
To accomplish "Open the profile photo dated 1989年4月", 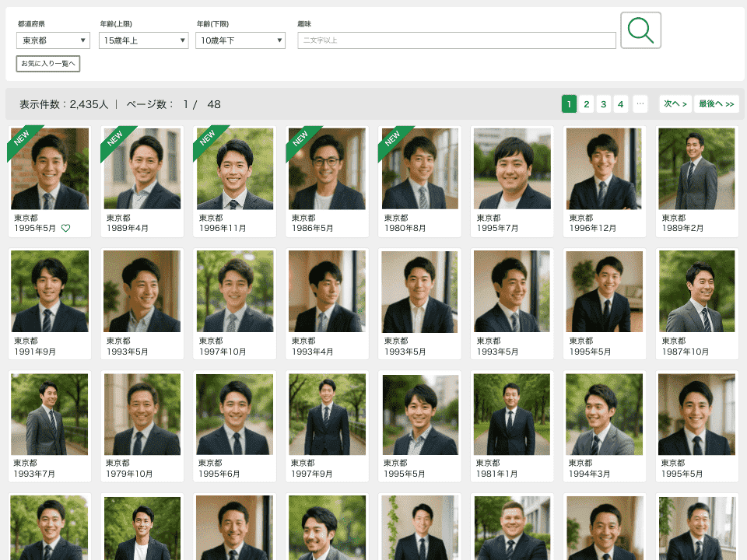I will (x=142, y=169).
